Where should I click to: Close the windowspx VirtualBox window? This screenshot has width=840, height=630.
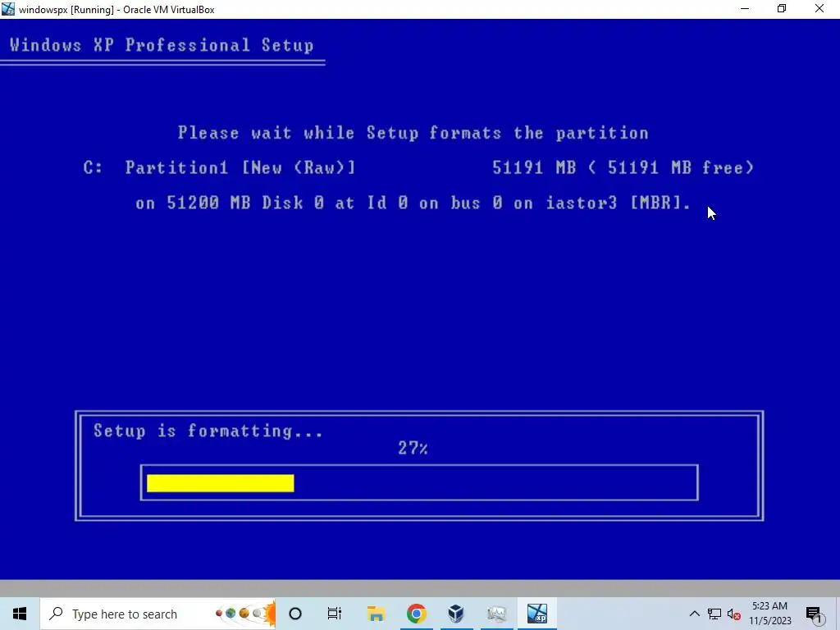(819, 9)
